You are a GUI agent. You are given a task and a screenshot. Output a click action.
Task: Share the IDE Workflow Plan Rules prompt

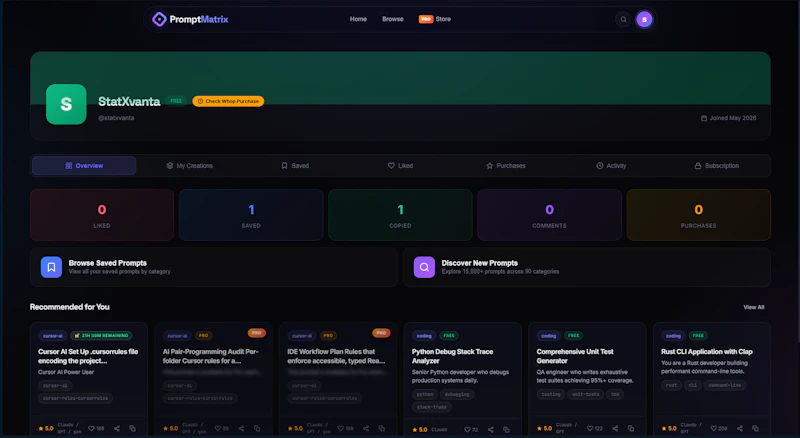366,428
